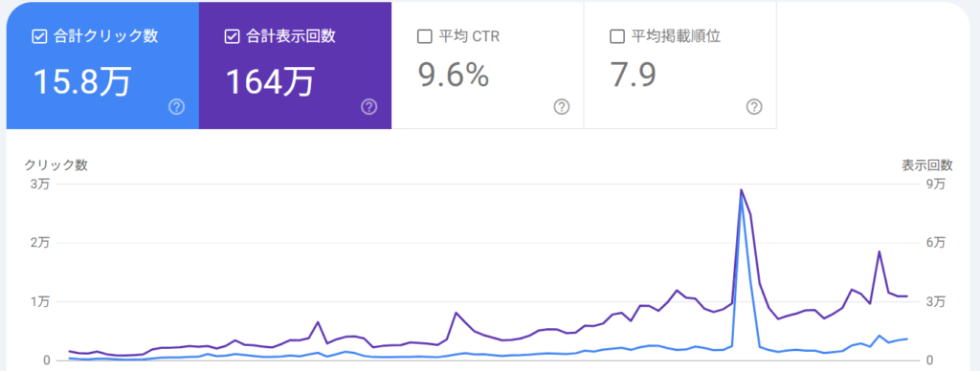
Task: Click the second-highest purple peak near right end
Action: tap(879, 251)
